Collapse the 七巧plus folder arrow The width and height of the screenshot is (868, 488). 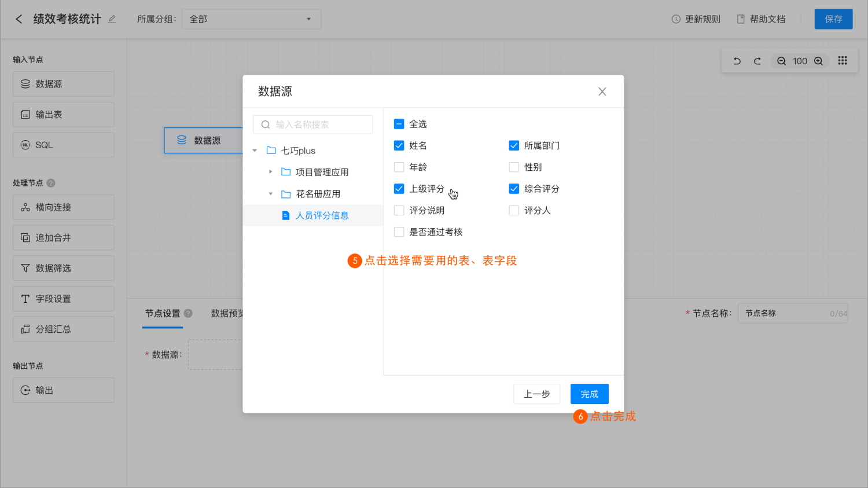(255, 151)
